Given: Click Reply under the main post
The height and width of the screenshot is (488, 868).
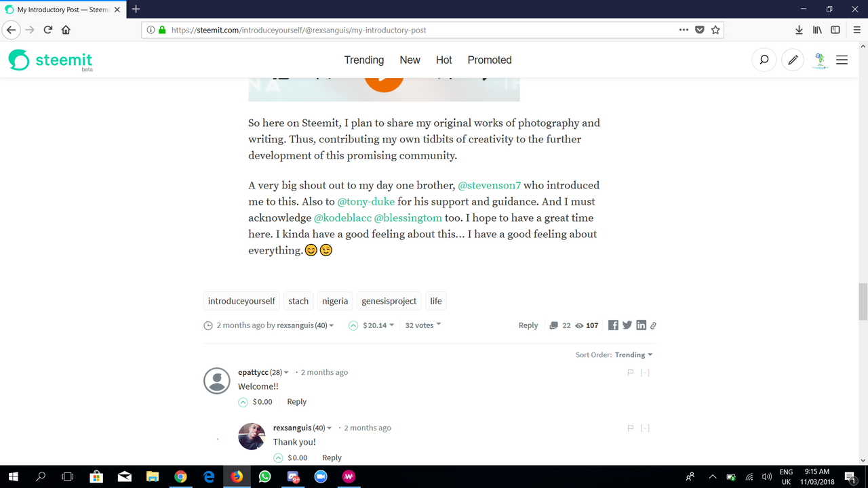Looking at the screenshot, I should pos(528,325).
